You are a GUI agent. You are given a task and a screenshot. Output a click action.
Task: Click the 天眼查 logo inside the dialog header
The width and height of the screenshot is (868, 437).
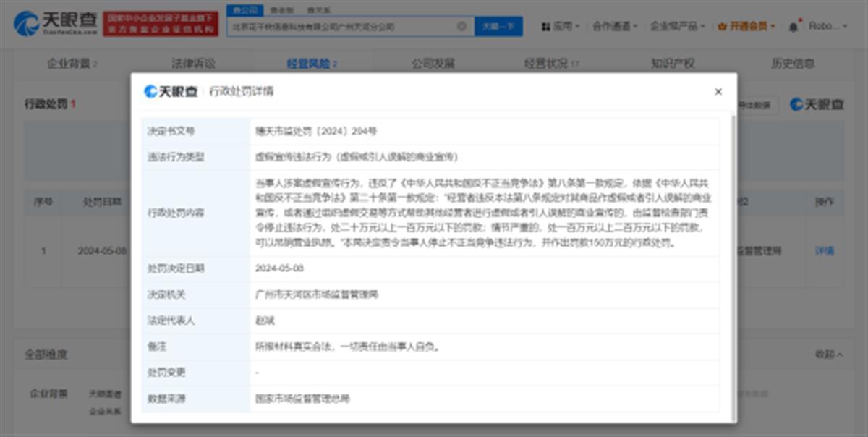tap(171, 92)
